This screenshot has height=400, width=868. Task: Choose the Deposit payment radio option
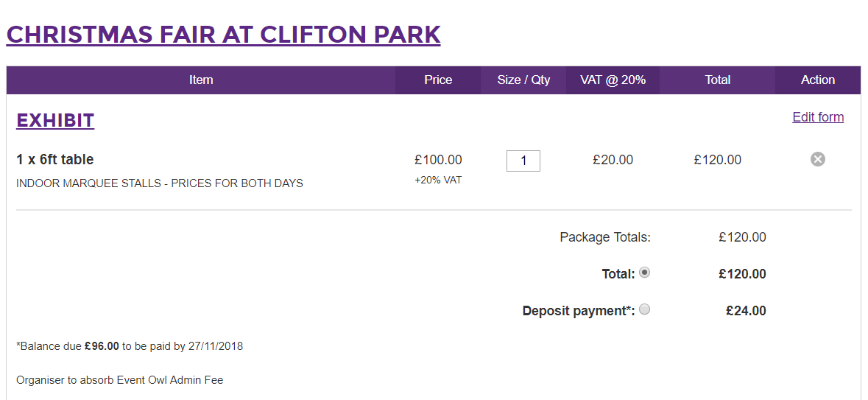644,309
